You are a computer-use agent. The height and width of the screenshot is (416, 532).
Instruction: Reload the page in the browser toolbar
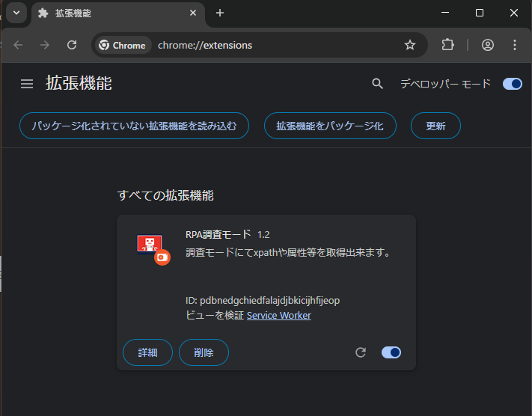pyautogui.click(x=72, y=45)
